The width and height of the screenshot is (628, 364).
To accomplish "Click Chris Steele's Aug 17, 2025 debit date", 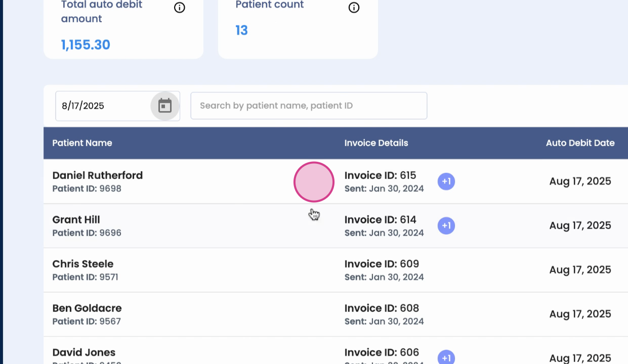I will [580, 270].
